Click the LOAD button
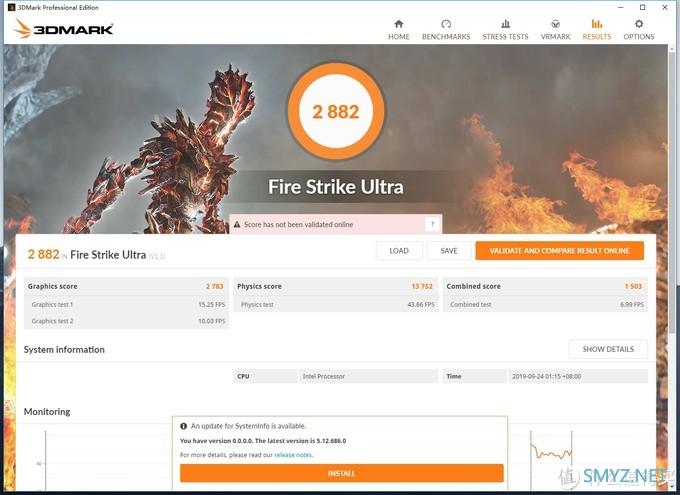Viewport: 680px width, 495px height. click(x=399, y=251)
